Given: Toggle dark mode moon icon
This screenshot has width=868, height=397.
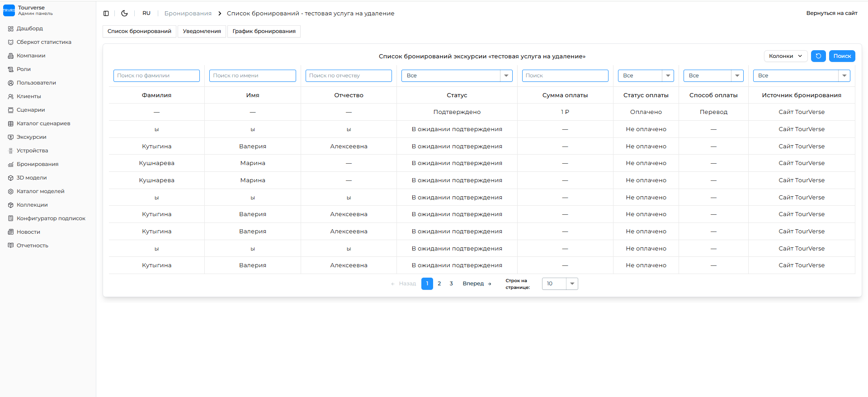Looking at the screenshot, I should 124,14.
